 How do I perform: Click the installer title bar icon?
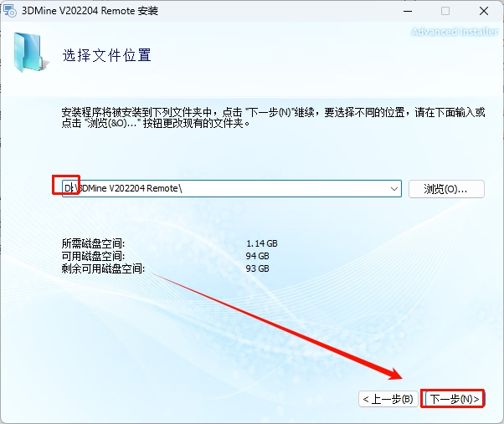click(10, 11)
